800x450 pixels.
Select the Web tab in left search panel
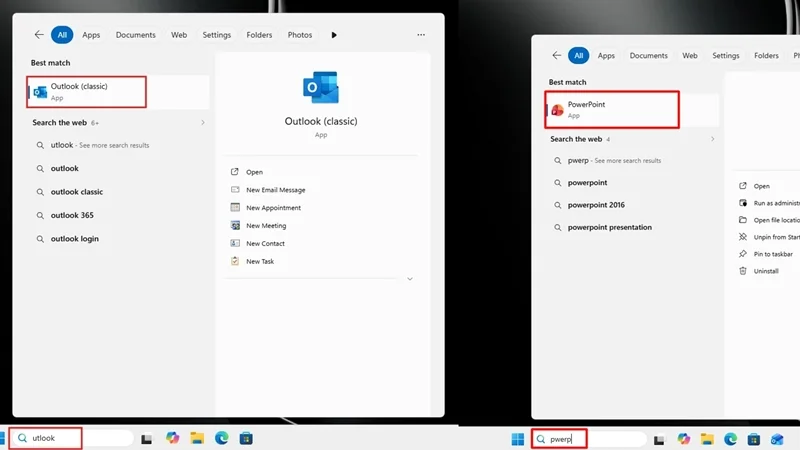179,35
